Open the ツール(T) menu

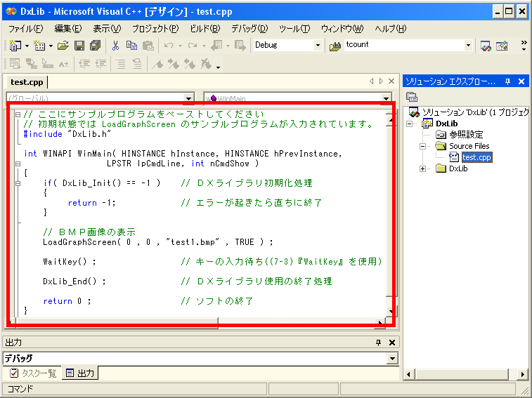[294, 29]
